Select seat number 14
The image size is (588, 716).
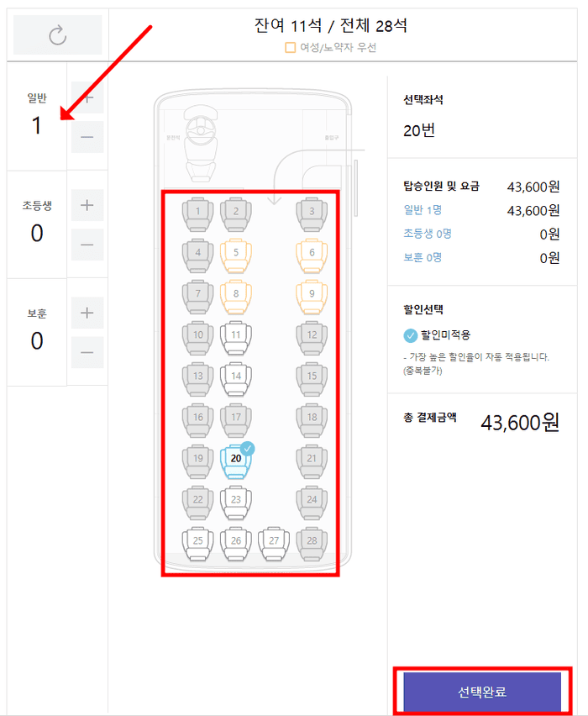pyautogui.click(x=235, y=376)
